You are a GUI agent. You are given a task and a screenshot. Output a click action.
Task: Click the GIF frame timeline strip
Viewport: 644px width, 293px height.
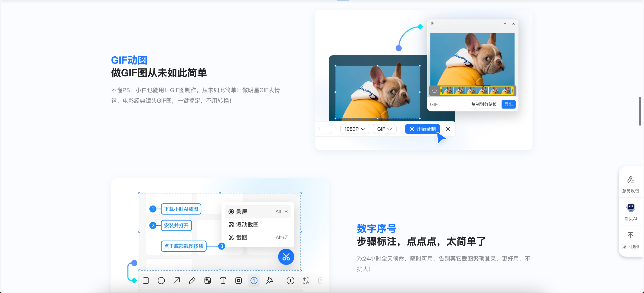pyautogui.click(x=477, y=91)
